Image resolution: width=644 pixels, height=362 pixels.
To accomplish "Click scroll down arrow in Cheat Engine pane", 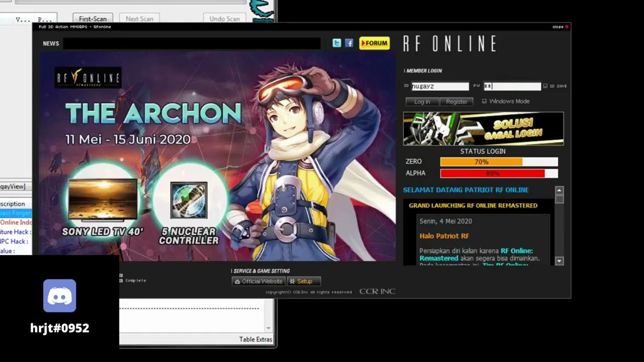I will tap(268, 328).
